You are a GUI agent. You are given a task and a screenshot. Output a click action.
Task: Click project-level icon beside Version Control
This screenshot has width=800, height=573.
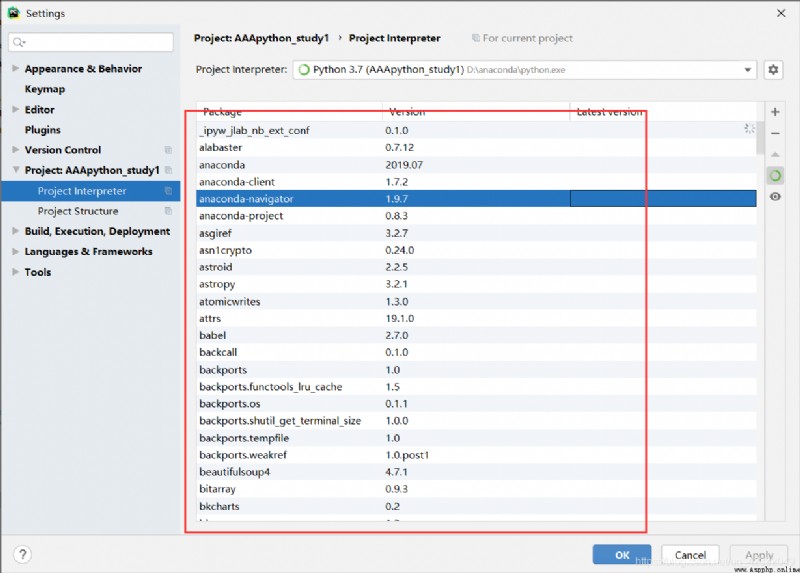pos(168,150)
